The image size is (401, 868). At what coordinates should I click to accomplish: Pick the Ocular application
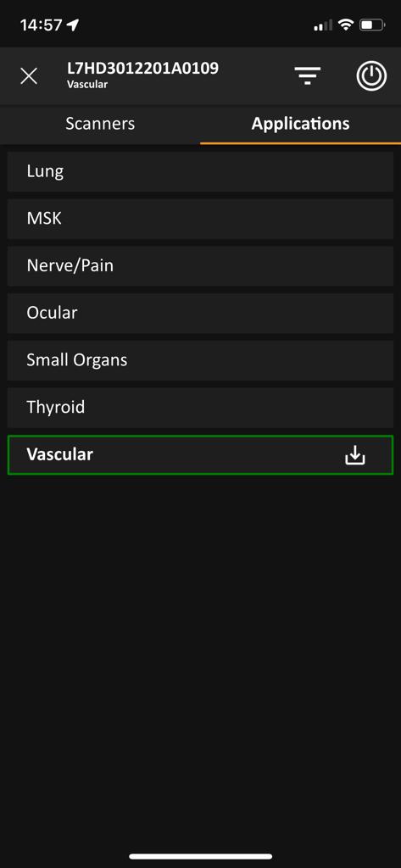[x=200, y=314]
